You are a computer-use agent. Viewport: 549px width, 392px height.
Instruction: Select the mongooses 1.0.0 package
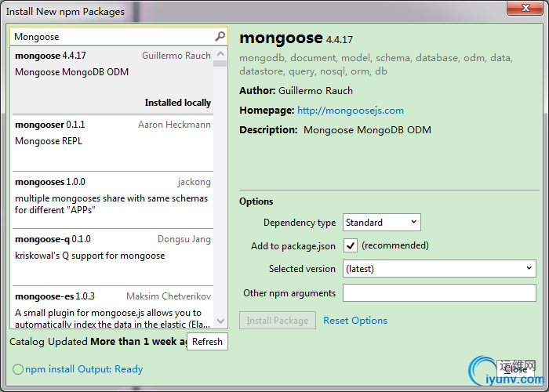click(112, 200)
